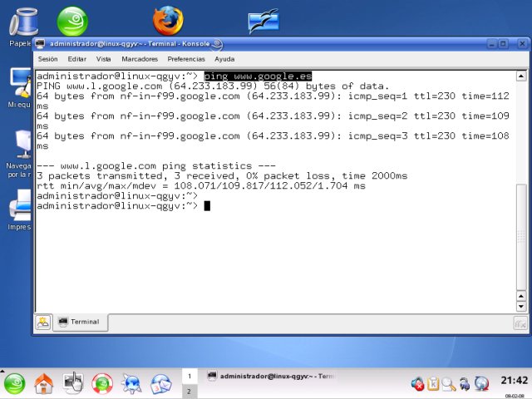Click the panel hide arrow in corner
Image resolution: width=532 pixels, height=399 pixels.
[2, 370]
